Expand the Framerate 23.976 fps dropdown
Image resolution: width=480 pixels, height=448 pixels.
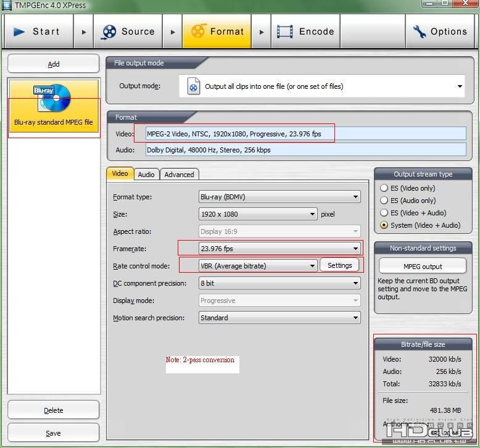(x=279, y=249)
